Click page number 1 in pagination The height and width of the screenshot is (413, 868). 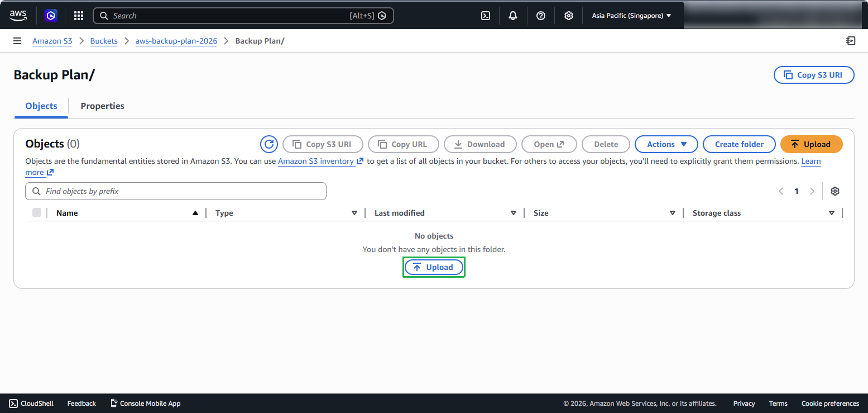click(797, 191)
